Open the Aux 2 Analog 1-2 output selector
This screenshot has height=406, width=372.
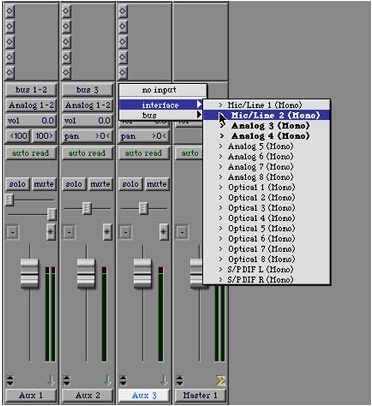tap(88, 105)
